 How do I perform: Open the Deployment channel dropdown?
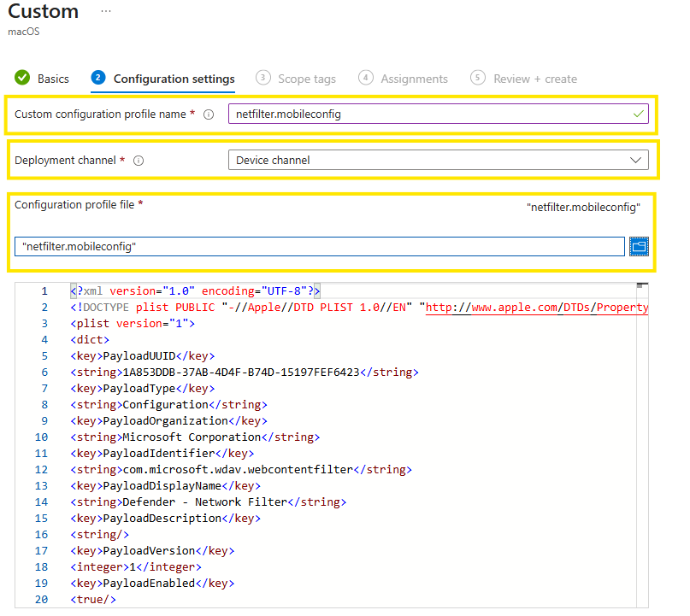click(439, 160)
